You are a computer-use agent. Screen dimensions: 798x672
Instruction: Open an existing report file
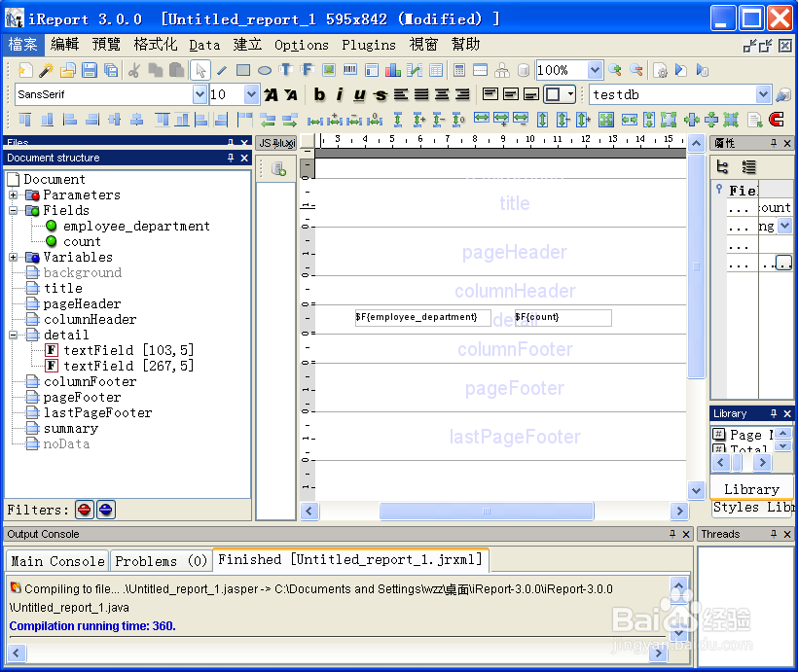[x=68, y=70]
